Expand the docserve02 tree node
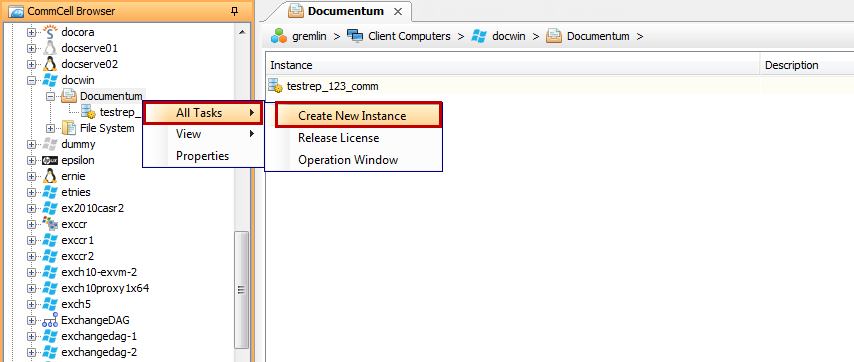 tap(32, 64)
